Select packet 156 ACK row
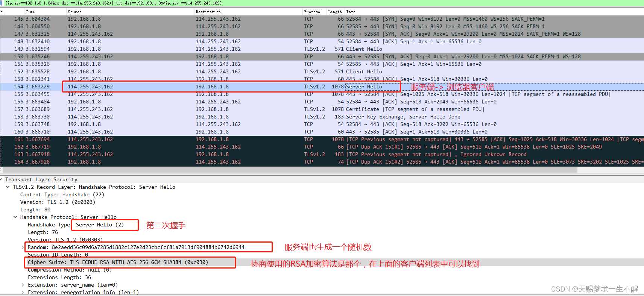 tap(322, 102)
